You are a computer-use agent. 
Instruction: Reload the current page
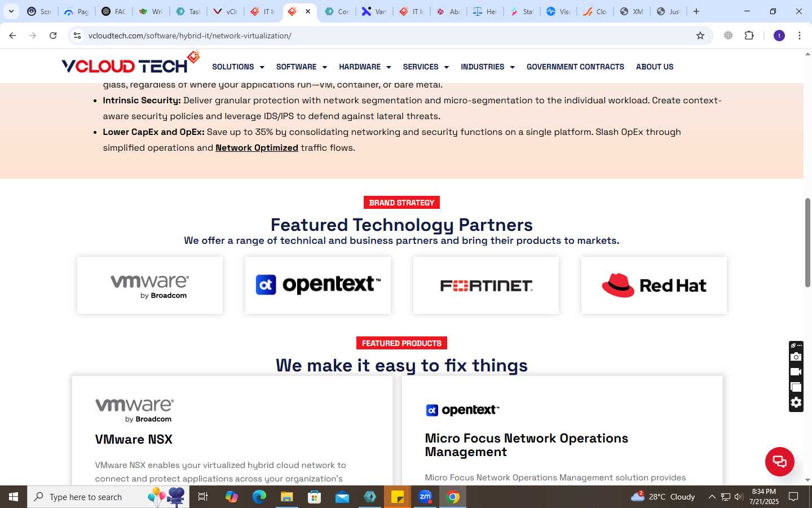pyautogui.click(x=53, y=36)
